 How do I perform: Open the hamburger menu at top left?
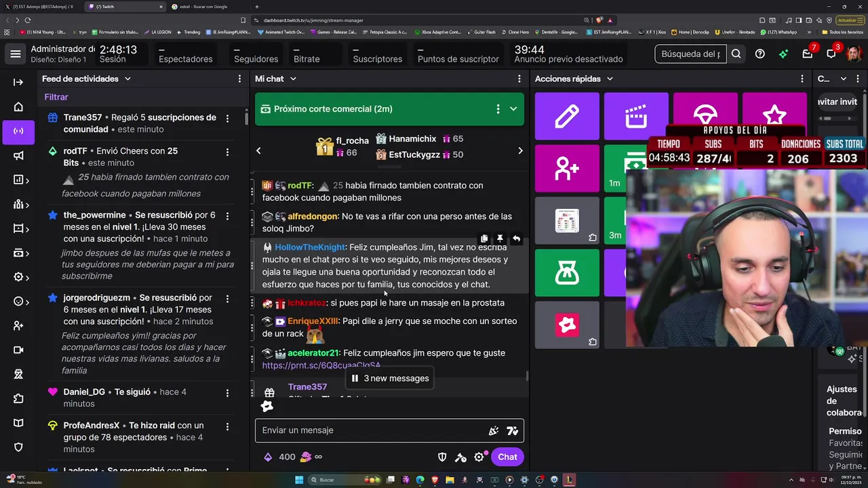(x=16, y=54)
